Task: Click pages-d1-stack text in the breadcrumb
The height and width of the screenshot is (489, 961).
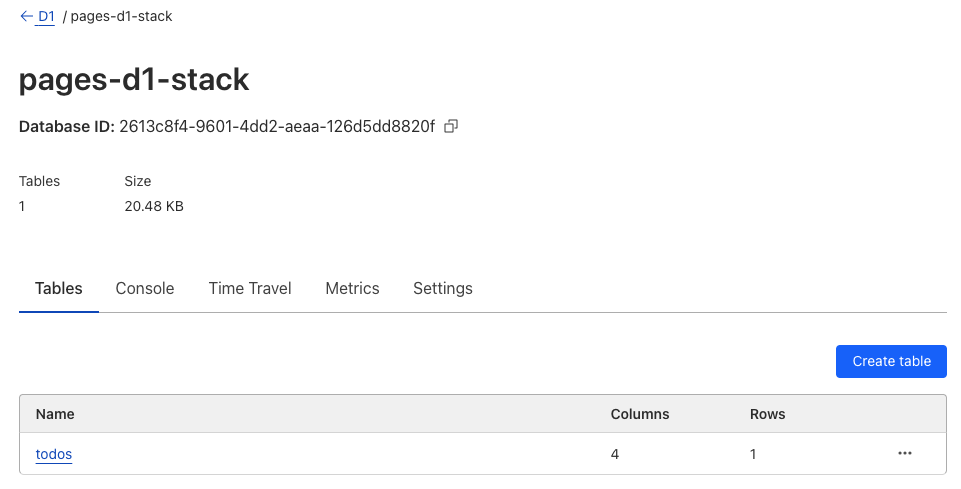Action: pyautogui.click(x=122, y=16)
